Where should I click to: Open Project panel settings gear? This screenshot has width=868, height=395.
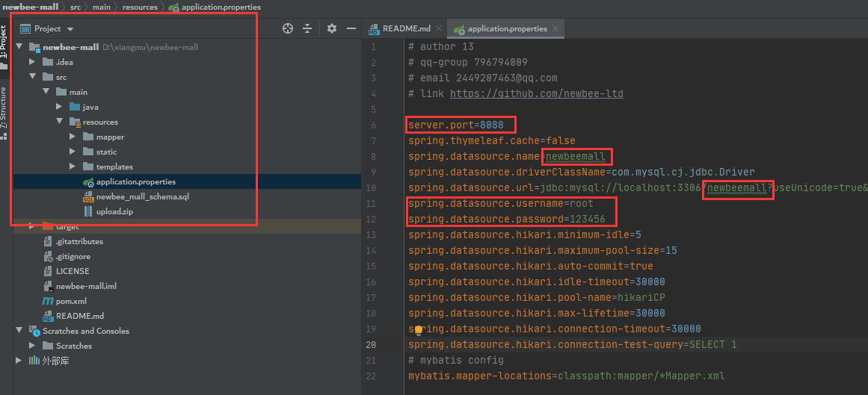332,29
